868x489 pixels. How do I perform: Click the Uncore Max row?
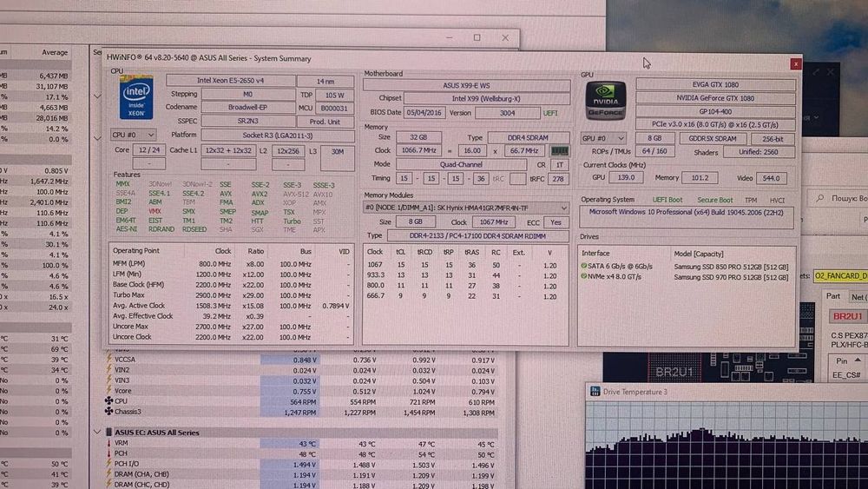click(232, 327)
